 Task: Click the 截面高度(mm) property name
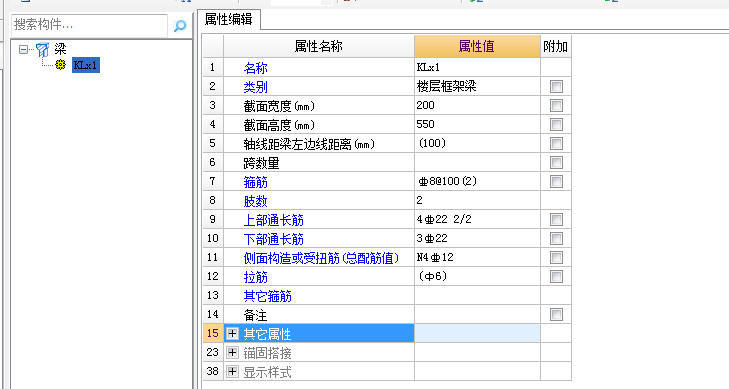pyautogui.click(x=279, y=125)
